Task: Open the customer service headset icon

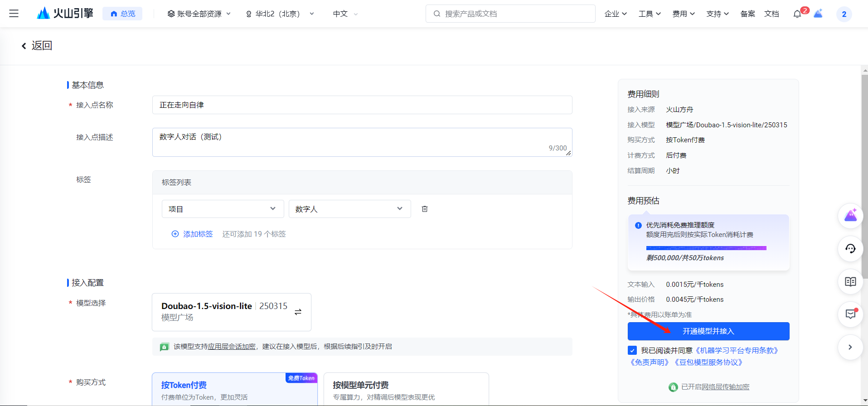Action: pyautogui.click(x=850, y=248)
